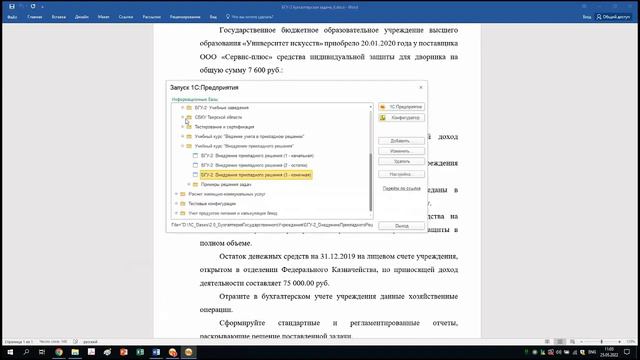
Task: Expand the 'Тестирование и сертификация' folder
Action: click(182, 127)
